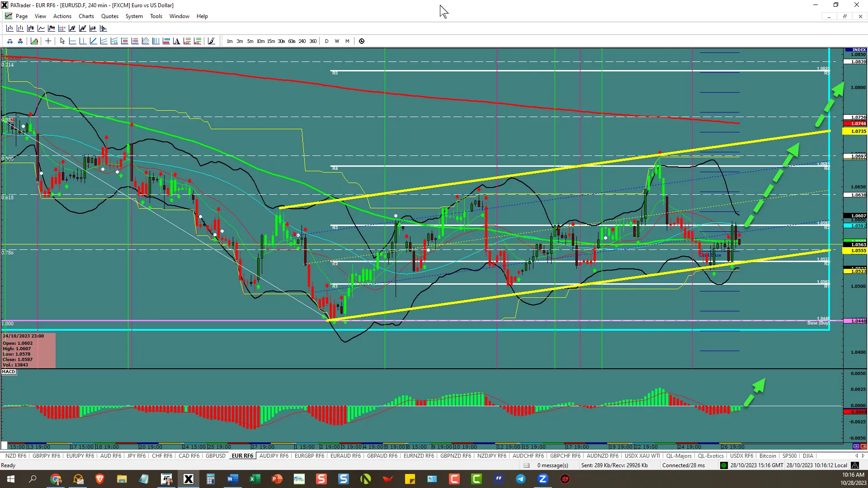Select the Fibonacci retracement red lines tool

[x=124, y=41]
